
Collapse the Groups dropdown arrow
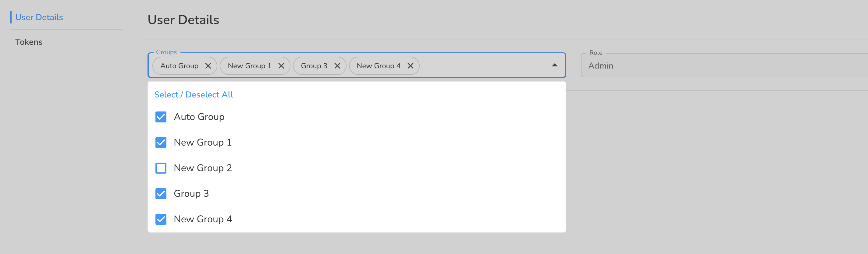point(554,65)
